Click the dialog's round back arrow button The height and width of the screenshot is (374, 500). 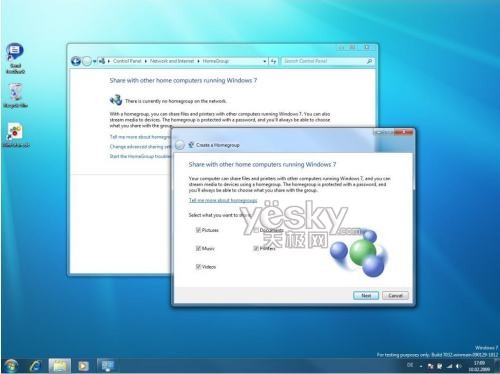[x=180, y=145]
